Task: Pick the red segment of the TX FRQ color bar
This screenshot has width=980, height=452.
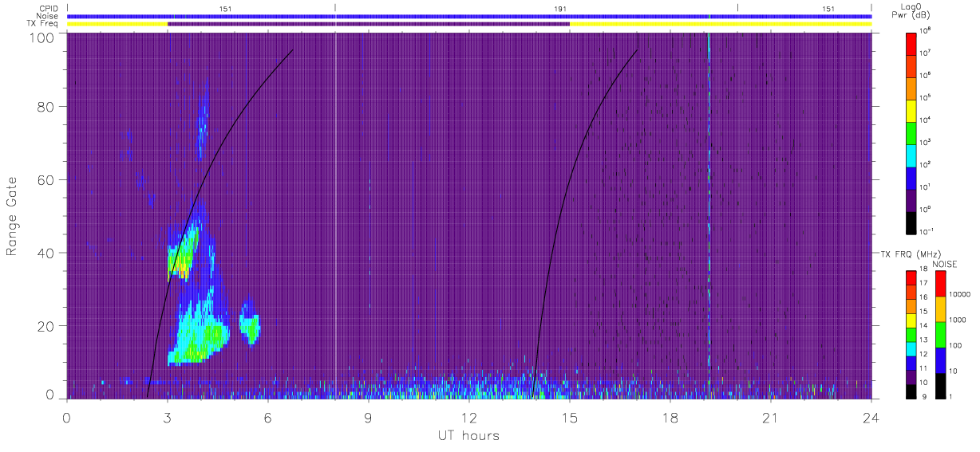Action: [911, 278]
